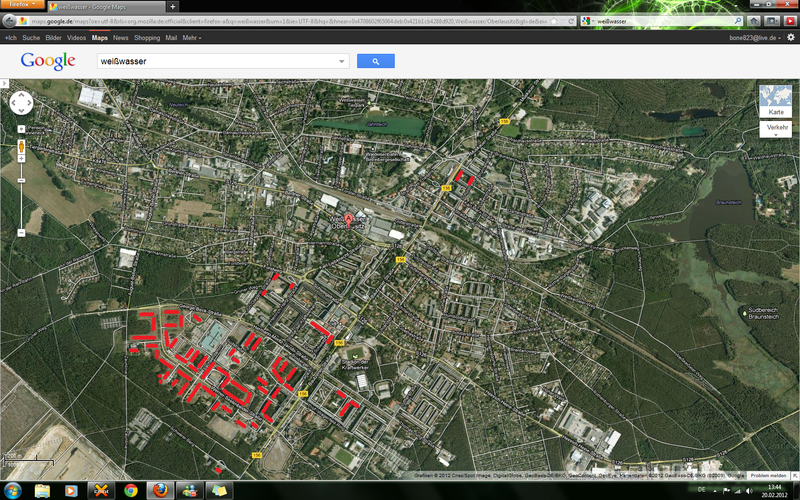Go to the Firefox home page
800x500 pixels.
pyautogui.click(x=754, y=21)
